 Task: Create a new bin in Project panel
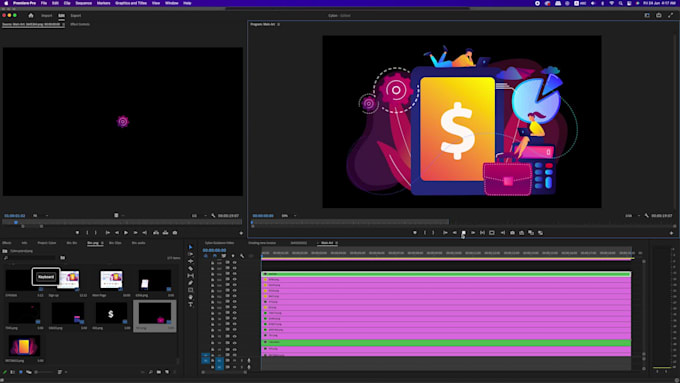tap(159, 372)
